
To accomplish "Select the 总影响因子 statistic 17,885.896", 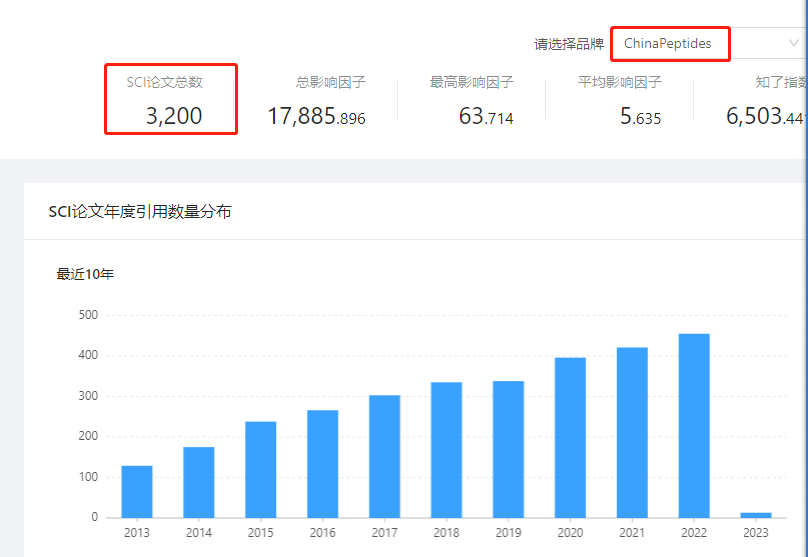I will coord(316,116).
